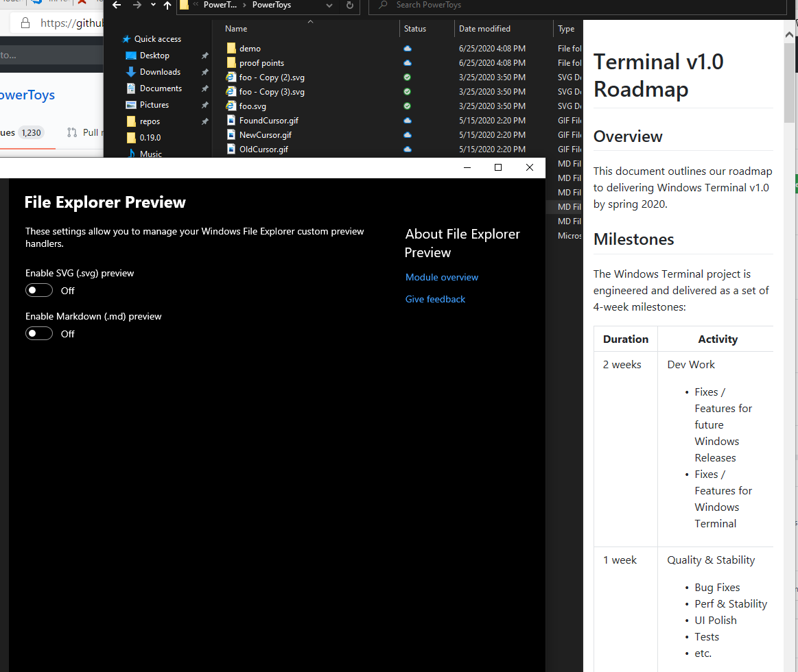Open recent locations dropdown arrow
Viewport: 798px width, 672px height.
[x=153, y=5]
